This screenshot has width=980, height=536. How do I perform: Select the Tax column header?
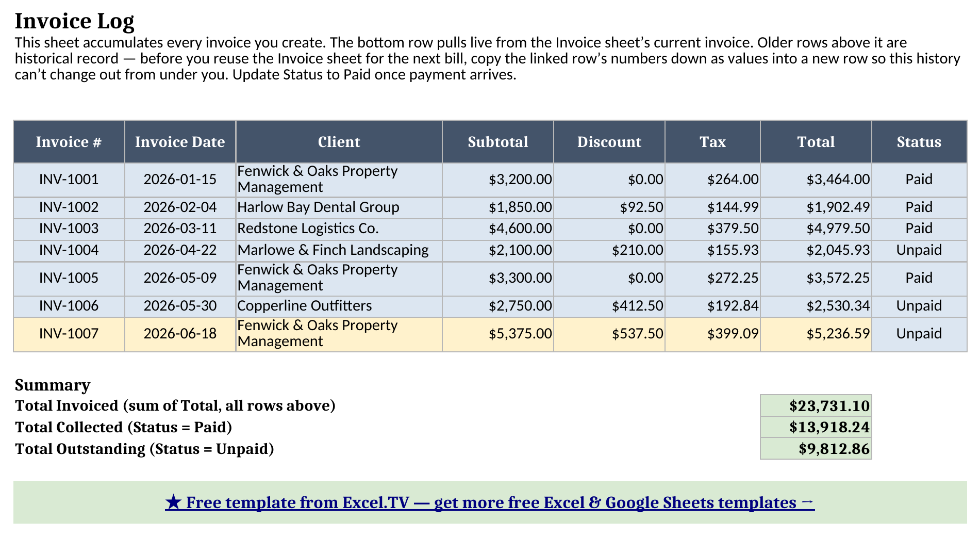point(712,142)
